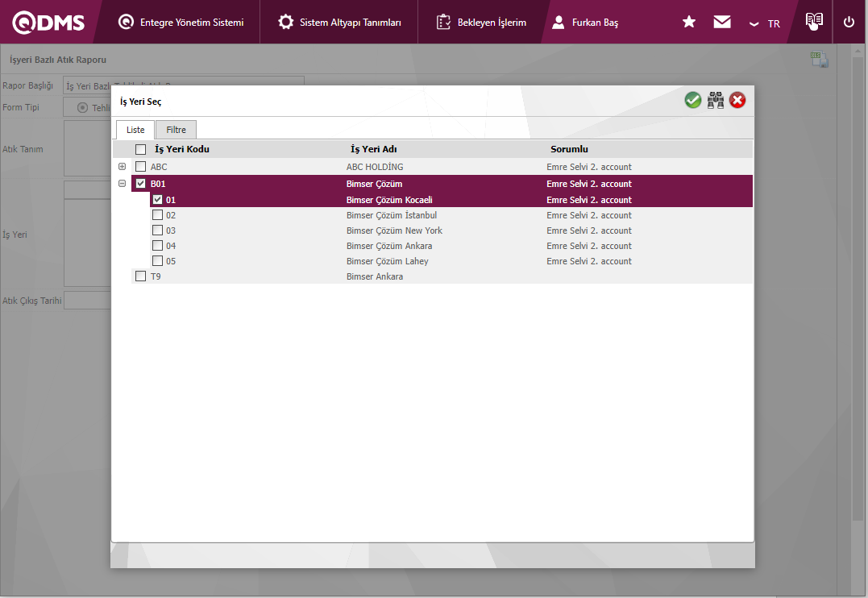Toggle the select-all checkbox in header row

click(x=140, y=150)
